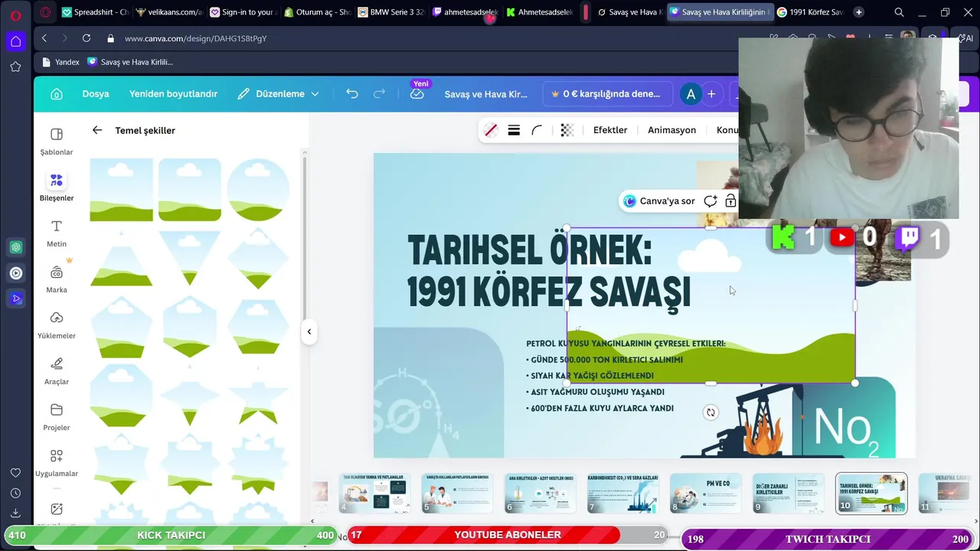Select page 7 Karbondioksit slide thumbnail
This screenshot has width=980, height=551.
click(x=622, y=493)
